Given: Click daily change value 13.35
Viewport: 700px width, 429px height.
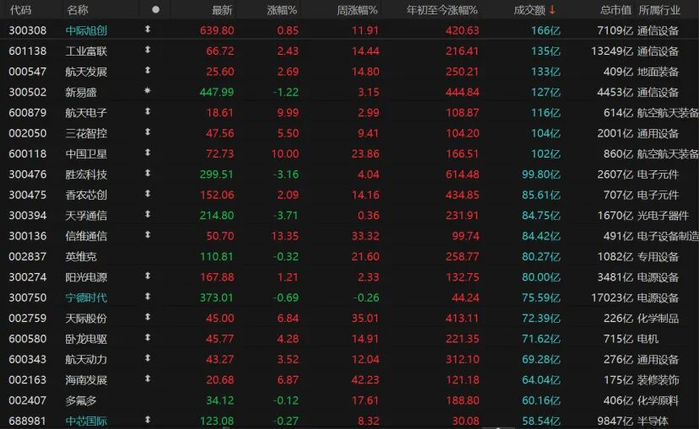Looking at the screenshot, I should click(x=285, y=236).
